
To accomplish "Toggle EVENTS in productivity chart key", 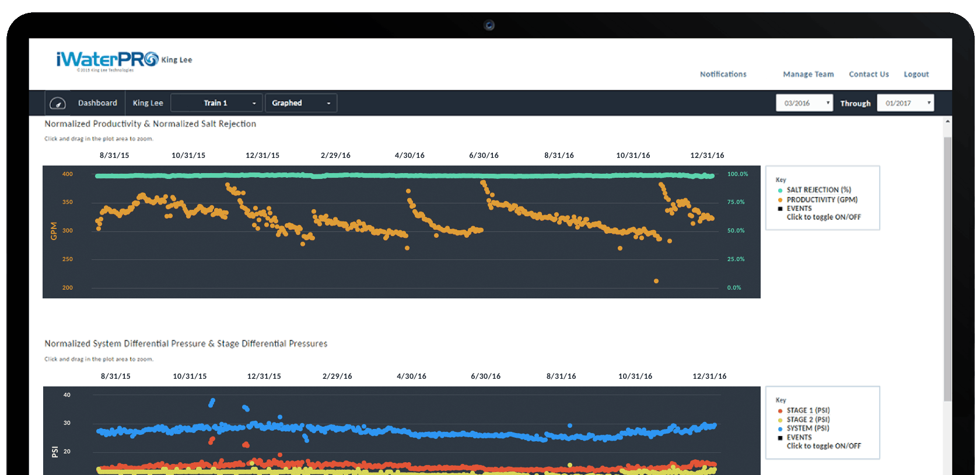I will tap(799, 209).
